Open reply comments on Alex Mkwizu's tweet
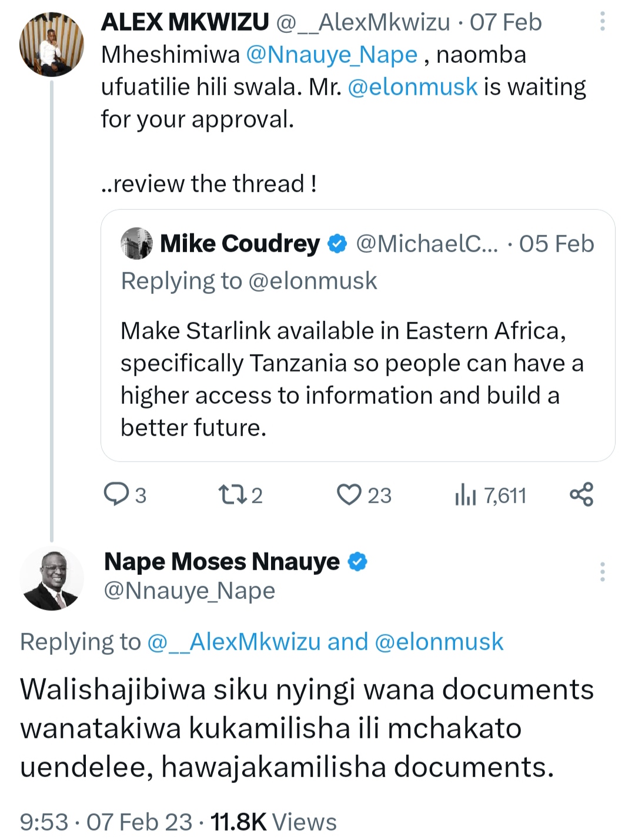635x840 pixels. (x=116, y=494)
